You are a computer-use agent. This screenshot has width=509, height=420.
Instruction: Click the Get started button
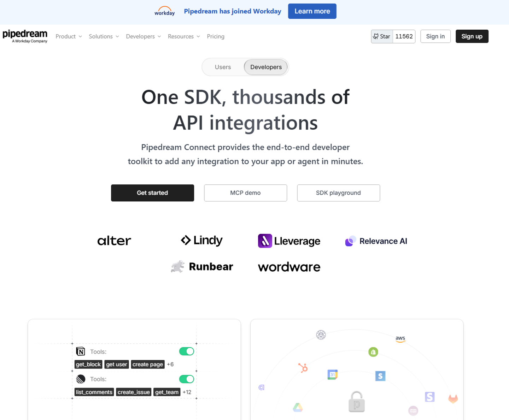tap(152, 193)
